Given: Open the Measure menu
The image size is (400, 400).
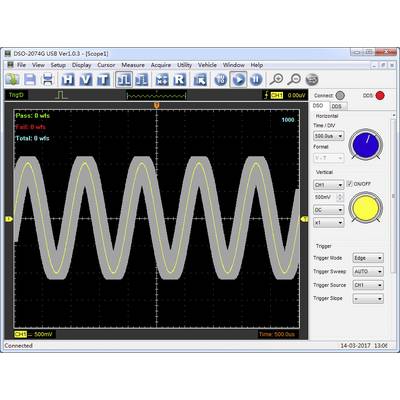Looking at the screenshot, I should tap(133, 65).
